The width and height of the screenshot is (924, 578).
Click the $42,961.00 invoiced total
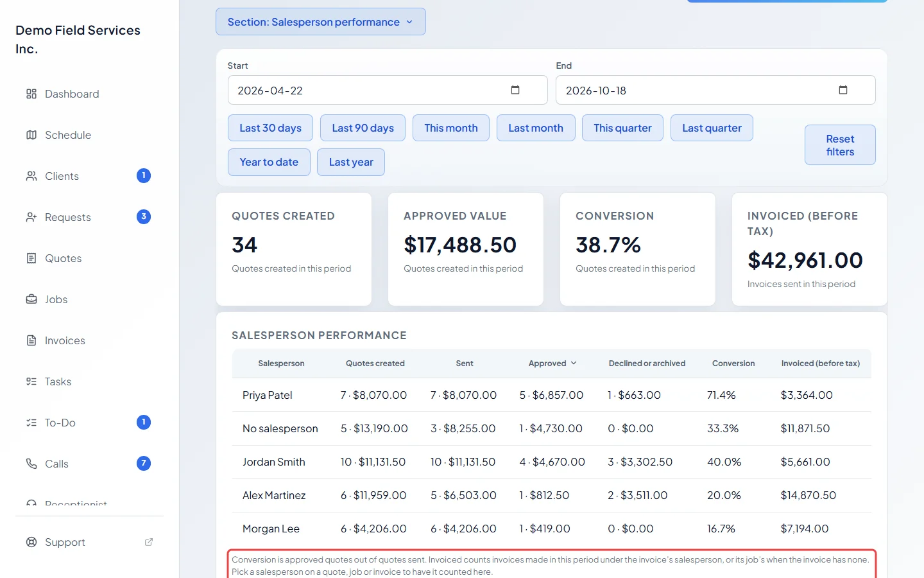805,260
